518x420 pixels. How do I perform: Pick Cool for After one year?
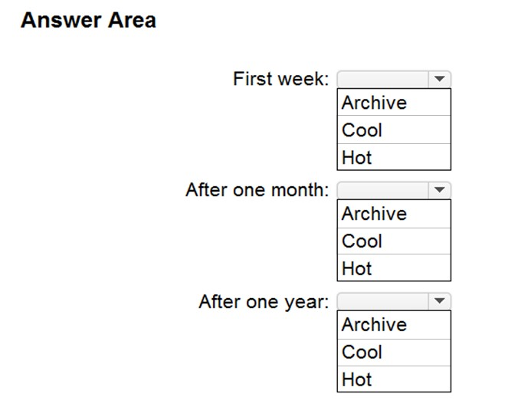[362, 353]
